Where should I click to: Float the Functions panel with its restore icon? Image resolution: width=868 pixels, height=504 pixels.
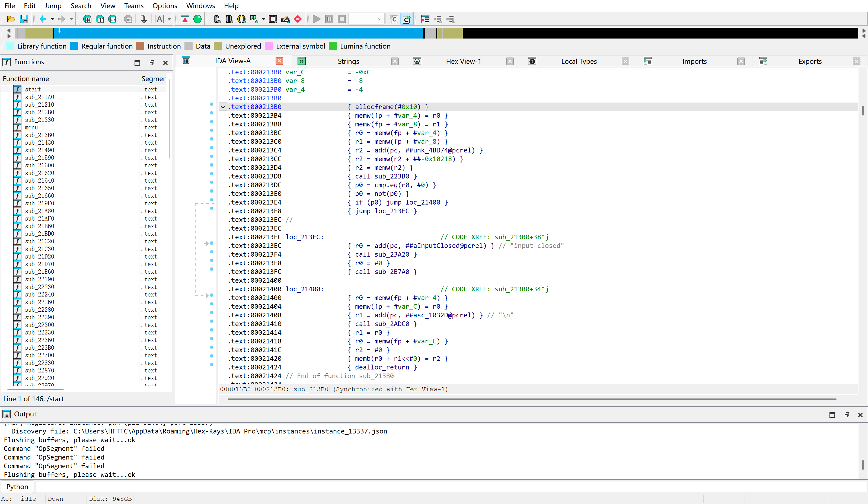pos(152,62)
